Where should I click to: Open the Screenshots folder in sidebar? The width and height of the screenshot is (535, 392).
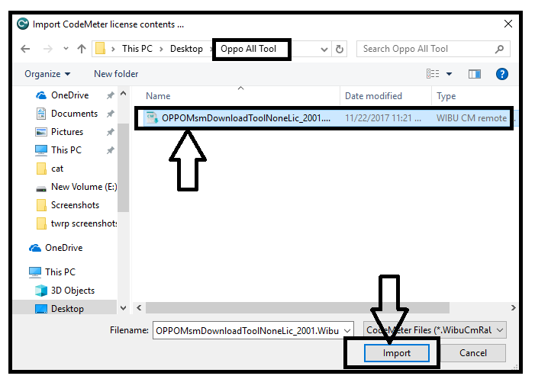75,205
